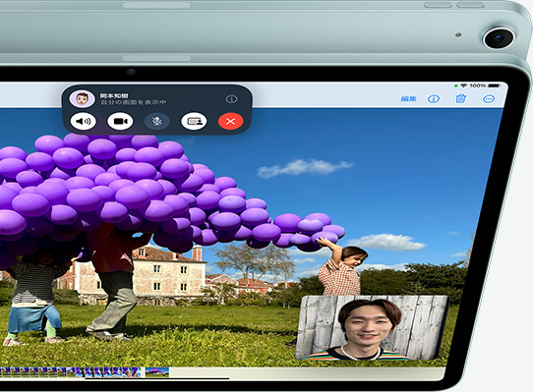Viewport: 533px width, 392px height.
Task: Tap the photo filmstrip scrubber strip
Action: 70,372
